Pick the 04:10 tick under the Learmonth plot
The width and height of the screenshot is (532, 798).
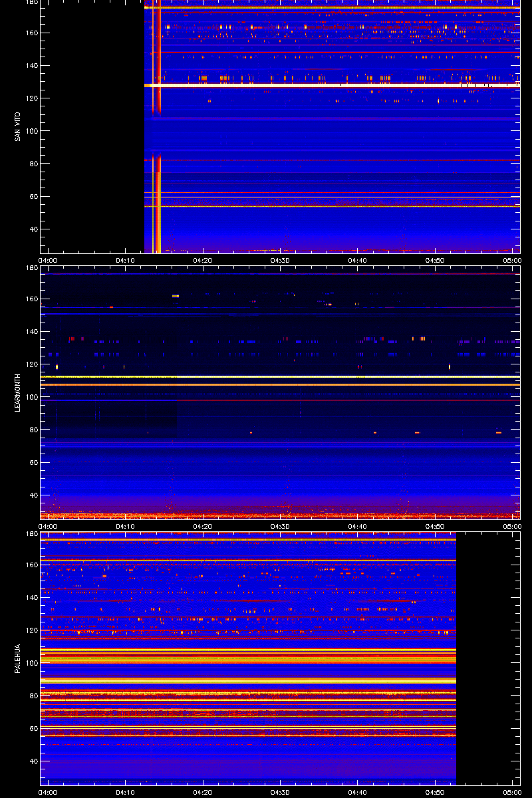pos(126,527)
